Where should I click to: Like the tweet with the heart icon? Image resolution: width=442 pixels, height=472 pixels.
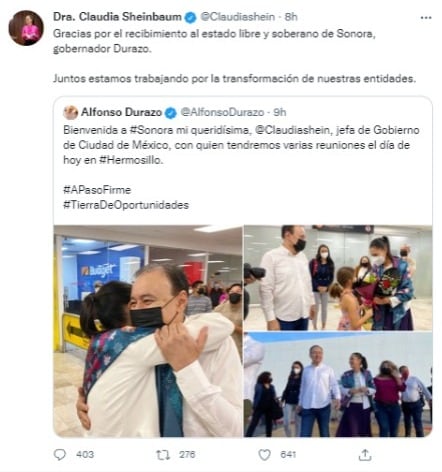(x=265, y=455)
